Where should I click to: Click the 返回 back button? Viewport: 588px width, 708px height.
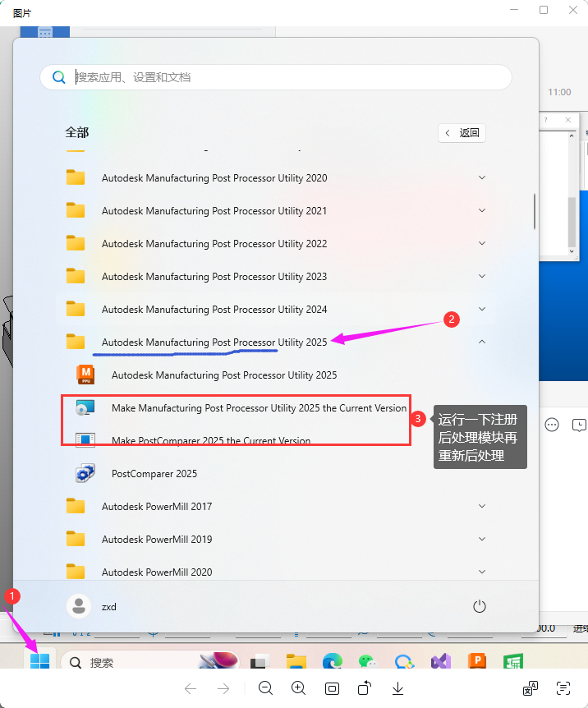coord(462,133)
